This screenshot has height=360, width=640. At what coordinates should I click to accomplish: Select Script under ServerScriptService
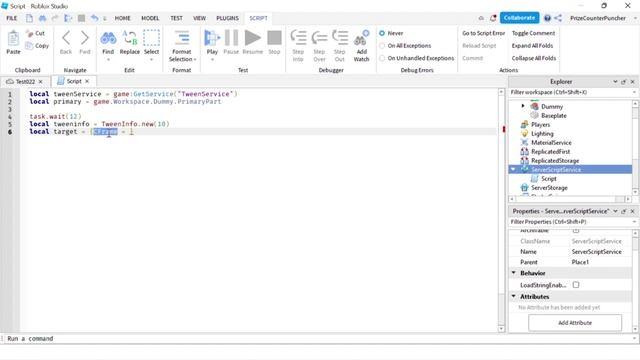click(549, 179)
